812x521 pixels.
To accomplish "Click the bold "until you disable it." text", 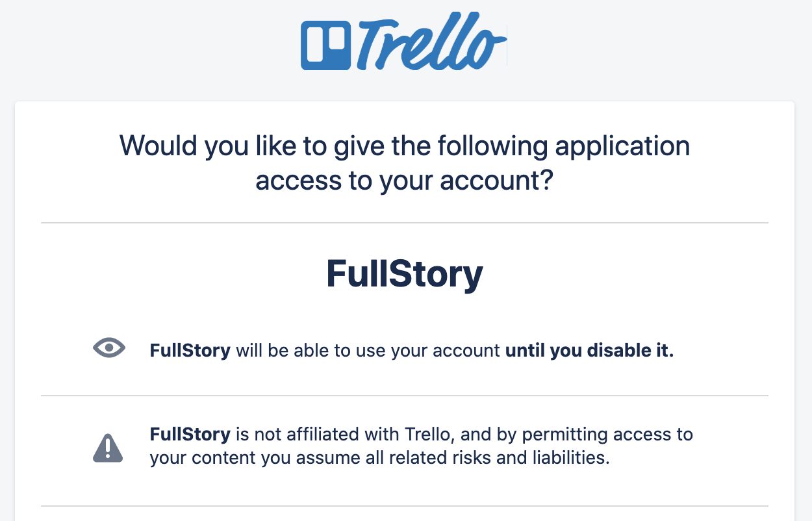I will pyautogui.click(x=589, y=351).
